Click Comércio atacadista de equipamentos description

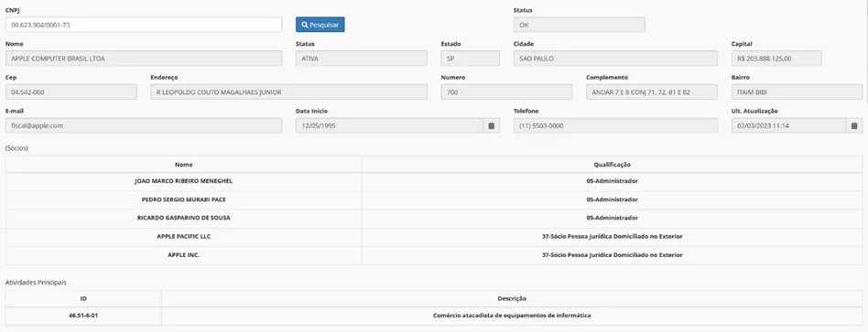click(x=512, y=316)
